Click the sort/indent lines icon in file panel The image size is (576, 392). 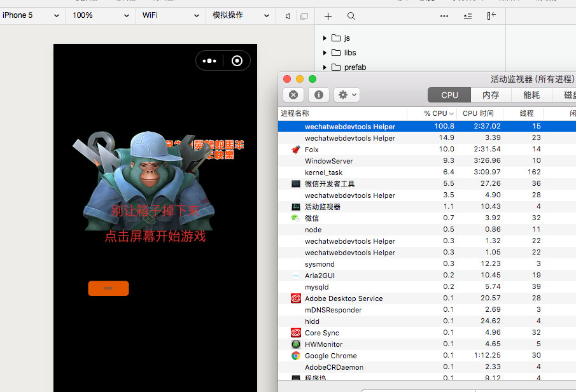coord(468,16)
